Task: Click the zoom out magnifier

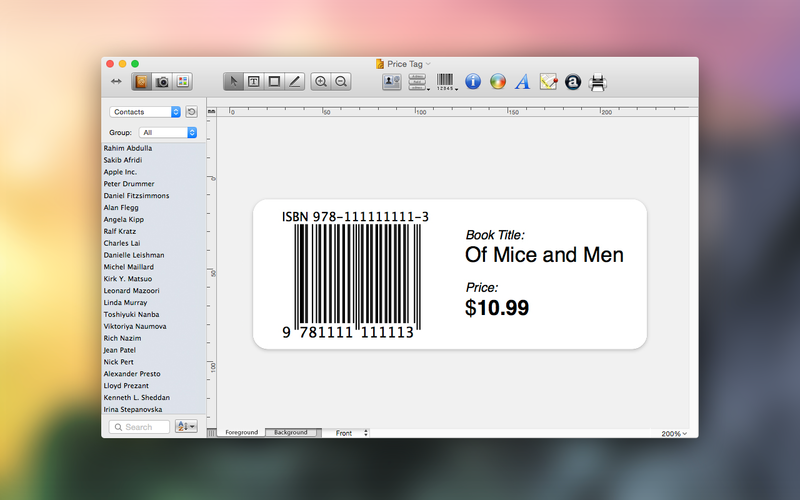Action: [341, 82]
